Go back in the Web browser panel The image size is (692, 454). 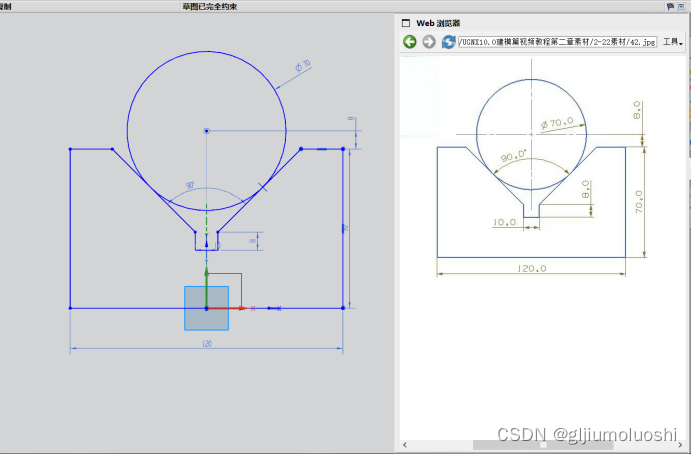tap(410, 42)
